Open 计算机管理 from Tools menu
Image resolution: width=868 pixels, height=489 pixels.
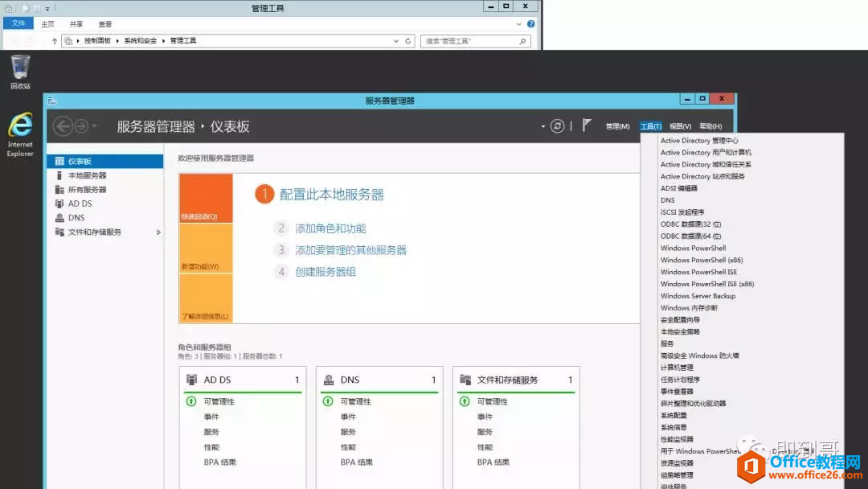677,368
